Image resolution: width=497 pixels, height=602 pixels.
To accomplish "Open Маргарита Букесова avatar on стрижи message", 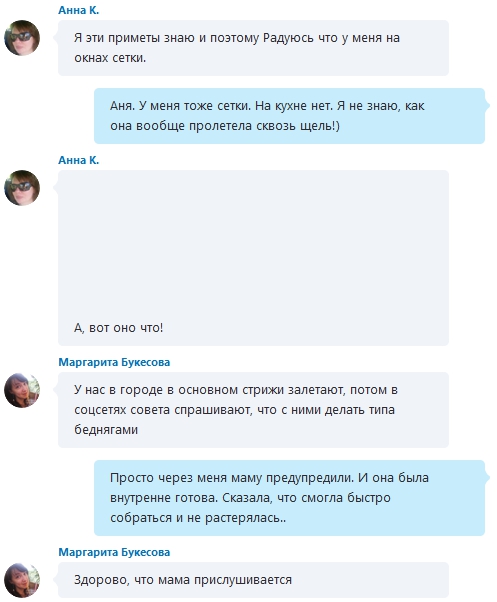I will tap(22, 390).
